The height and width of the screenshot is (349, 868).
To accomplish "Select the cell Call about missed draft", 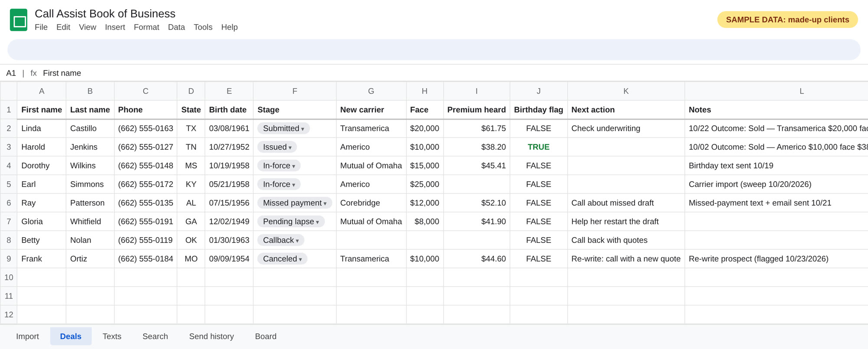I will coord(626,203).
